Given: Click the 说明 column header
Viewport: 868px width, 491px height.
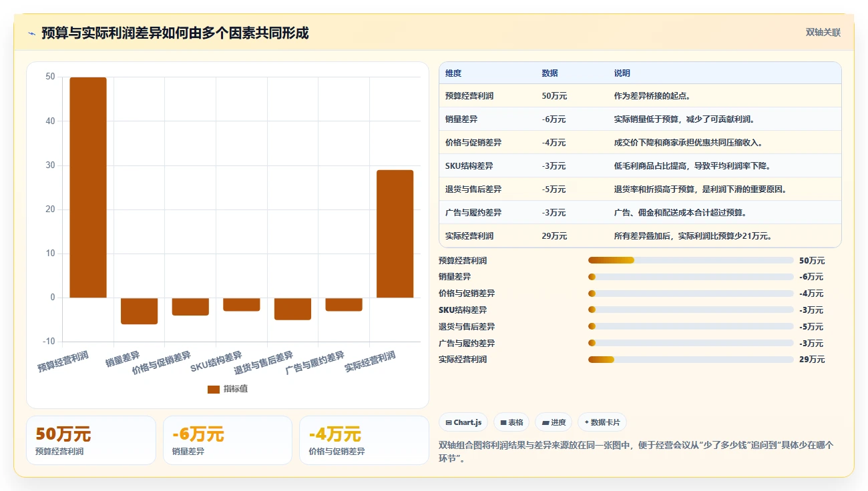Looking at the screenshot, I should point(622,73).
